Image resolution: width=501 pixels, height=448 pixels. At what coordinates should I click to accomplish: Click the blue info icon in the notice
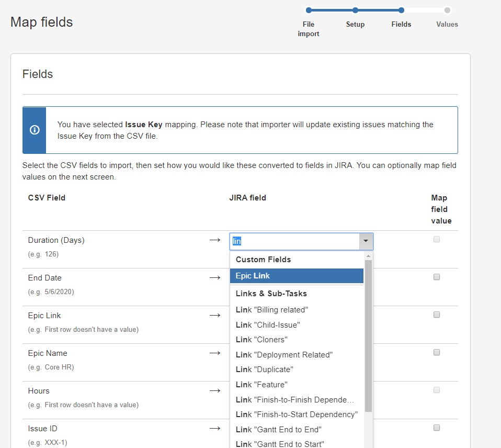point(35,130)
